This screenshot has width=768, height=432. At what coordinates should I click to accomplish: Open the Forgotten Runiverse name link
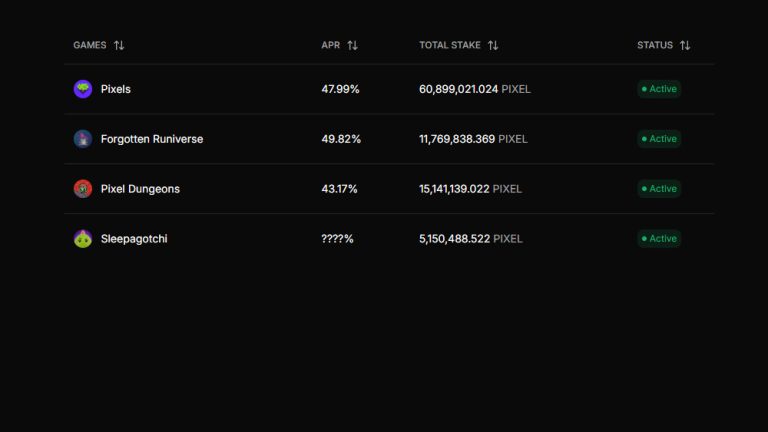[152, 139]
